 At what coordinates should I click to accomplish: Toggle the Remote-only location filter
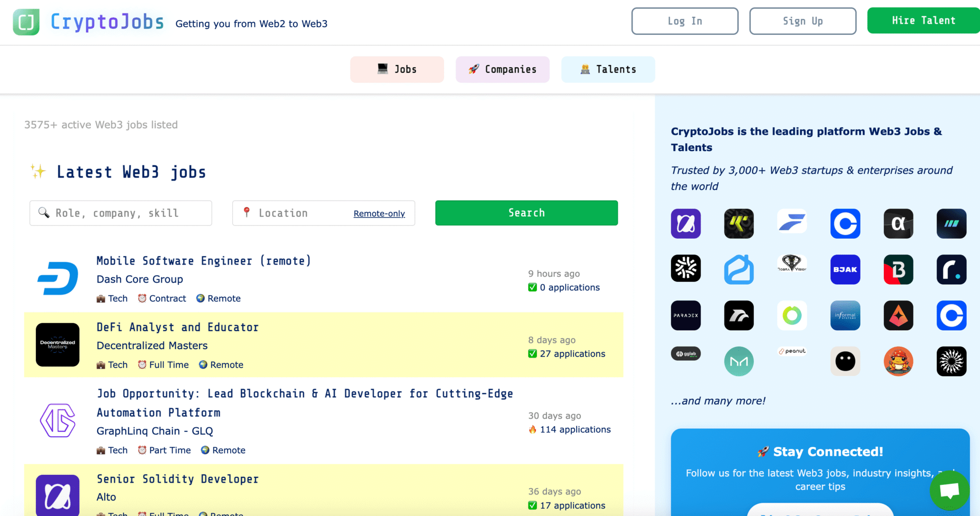pyautogui.click(x=379, y=214)
